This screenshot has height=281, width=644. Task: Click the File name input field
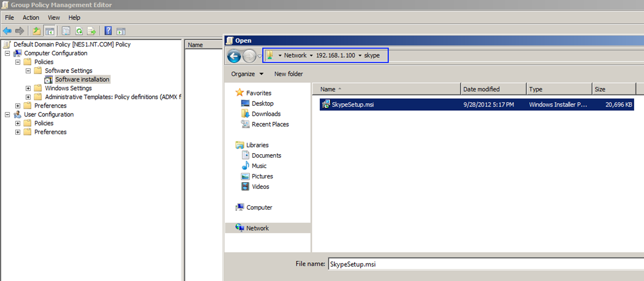click(x=485, y=264)
